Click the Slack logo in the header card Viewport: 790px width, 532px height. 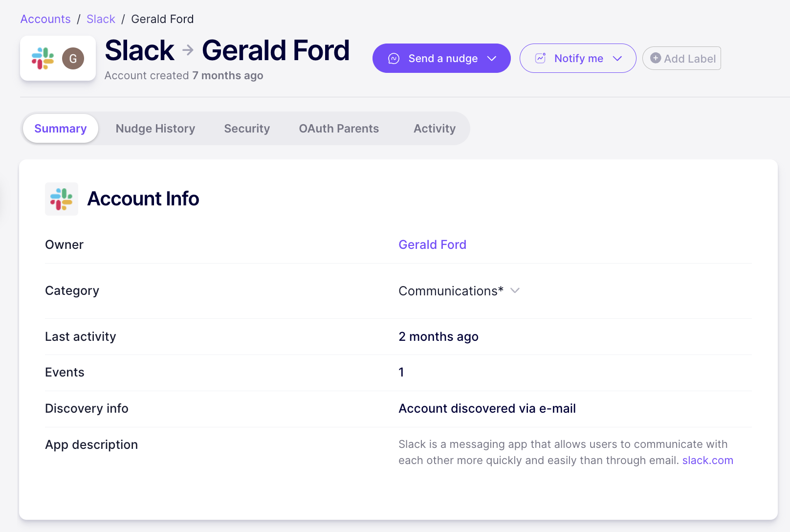coord(43,59)
